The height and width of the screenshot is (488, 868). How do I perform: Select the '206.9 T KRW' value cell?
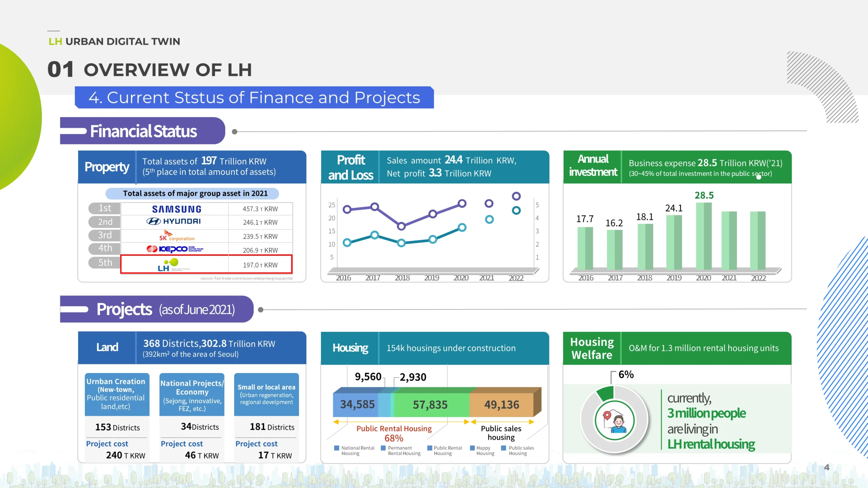point(260,250)
